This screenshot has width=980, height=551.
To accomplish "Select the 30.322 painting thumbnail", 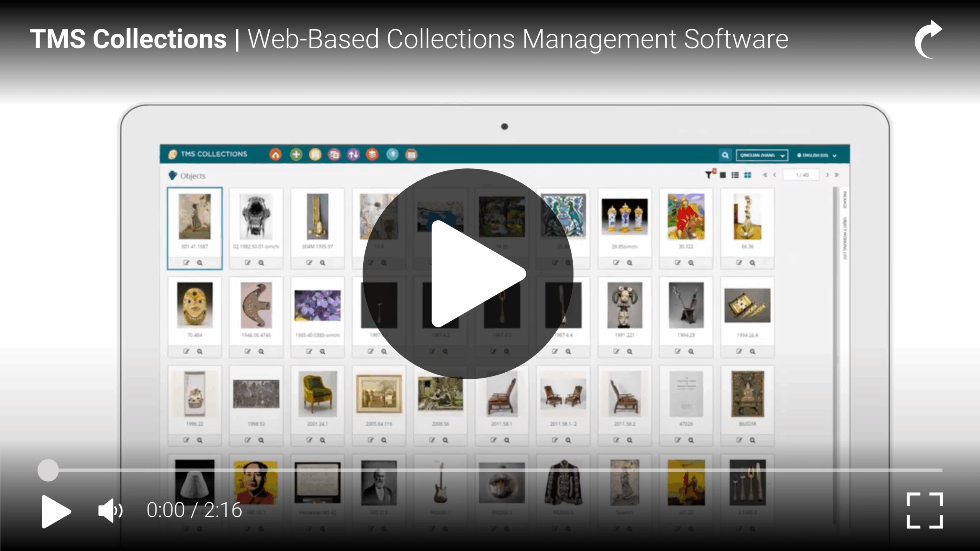I will (x=686, y=217).
